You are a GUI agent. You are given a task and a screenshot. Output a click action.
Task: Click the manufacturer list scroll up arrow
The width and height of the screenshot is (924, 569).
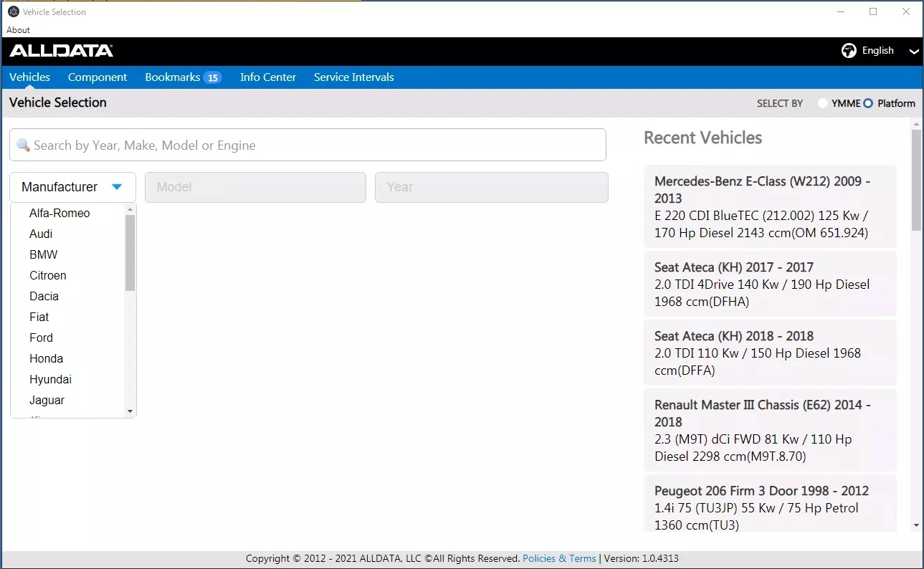click(x=130, y=209)
